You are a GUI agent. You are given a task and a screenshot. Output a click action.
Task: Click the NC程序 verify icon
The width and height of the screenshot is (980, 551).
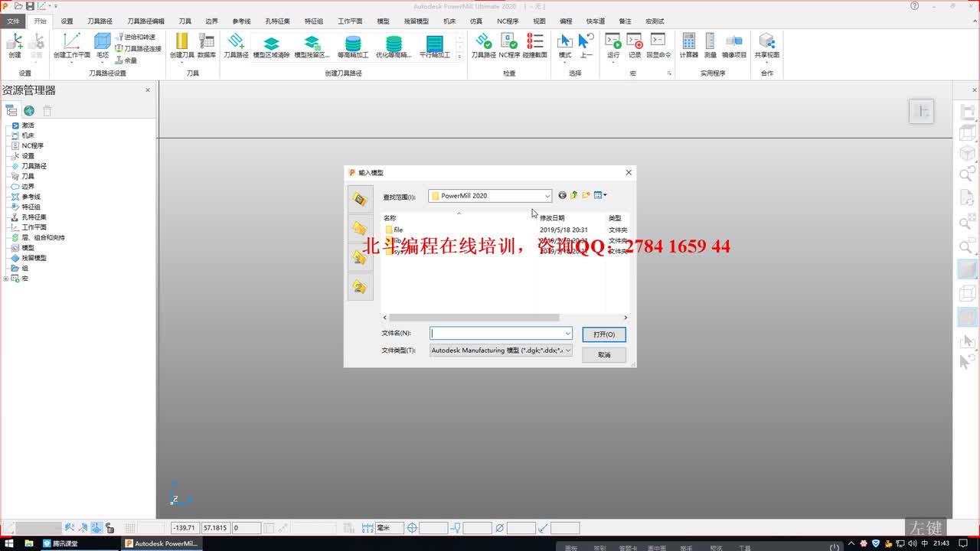[x=509, y=45]
